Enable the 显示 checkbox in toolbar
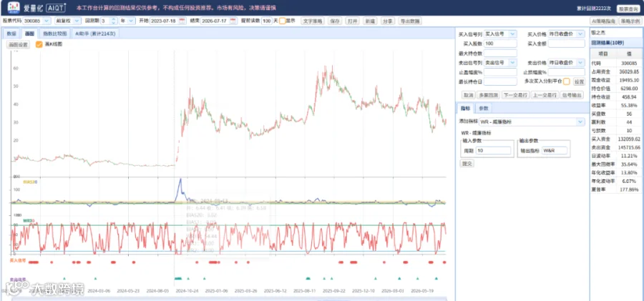 (282, 21)
